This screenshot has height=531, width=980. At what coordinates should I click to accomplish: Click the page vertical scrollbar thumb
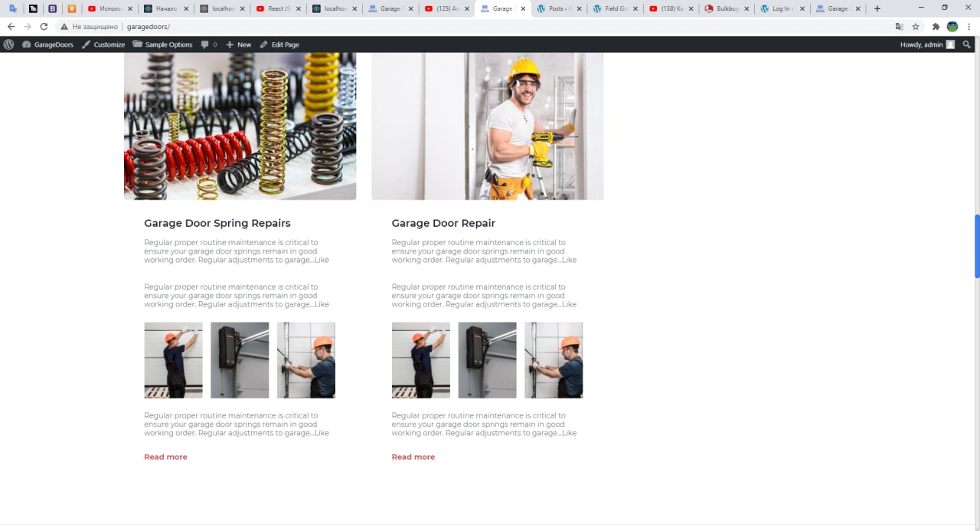click(977, 246)
